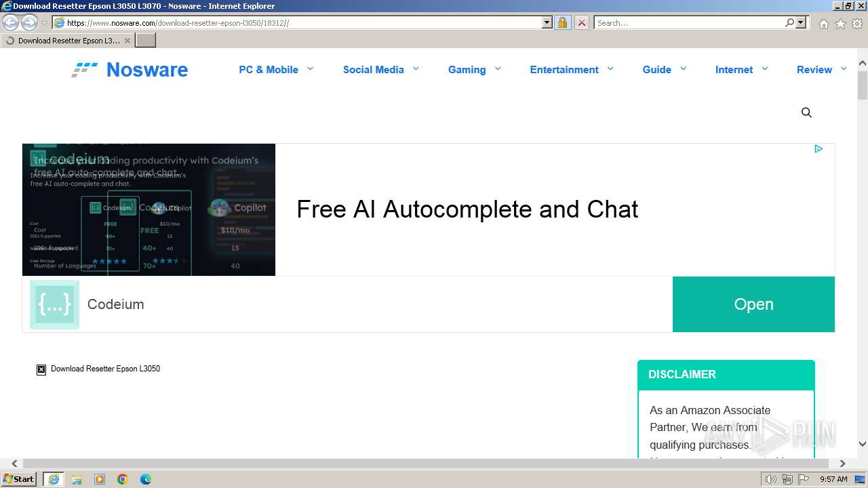Image resolution: width=868 pixels, height=488 pixels.
Task: Launch Google Chrome from the taskbar
Action: point(123,479)
